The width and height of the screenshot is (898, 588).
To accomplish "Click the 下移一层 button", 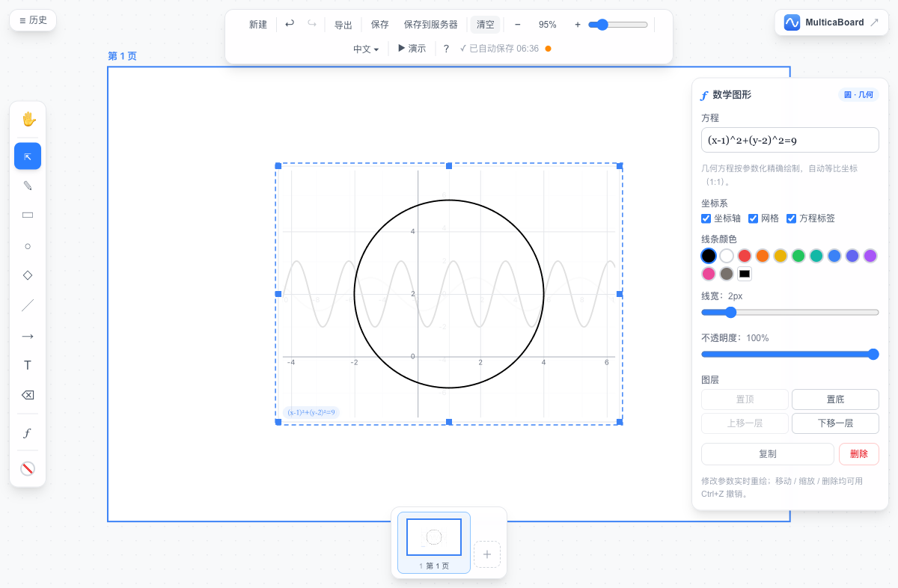I will (x=835, y=423).
